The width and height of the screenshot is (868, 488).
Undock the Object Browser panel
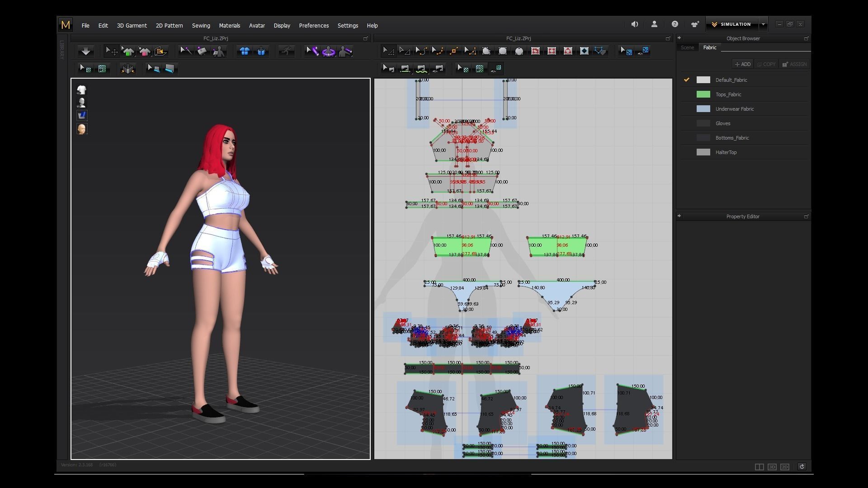[x=806, y=38]
